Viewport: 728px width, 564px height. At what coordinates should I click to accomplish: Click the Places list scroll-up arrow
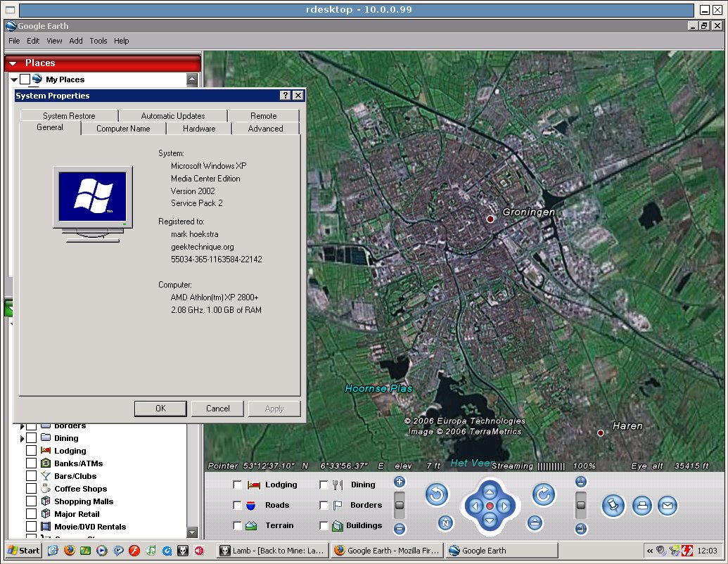pos(192,79)
